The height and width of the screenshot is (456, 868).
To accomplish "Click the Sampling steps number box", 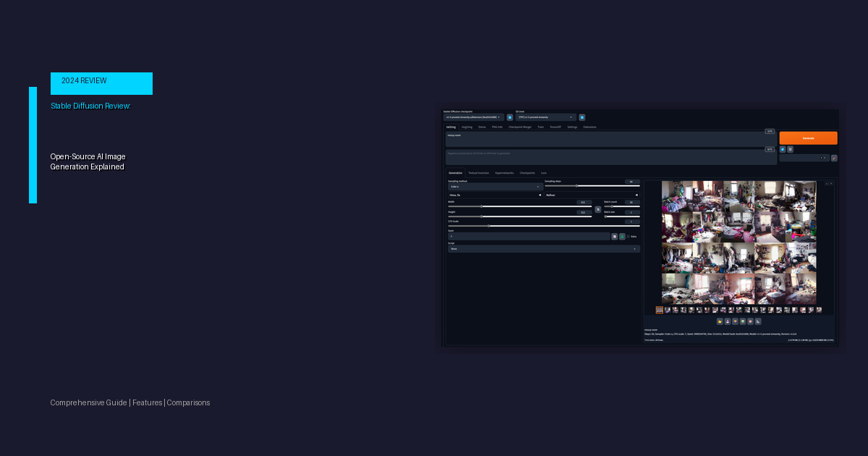I will [632, 182].
